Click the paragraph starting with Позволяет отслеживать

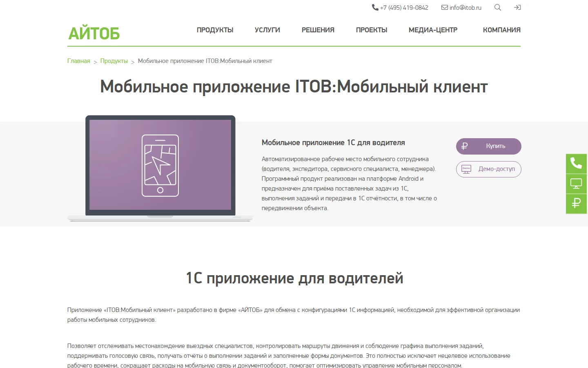289,356
